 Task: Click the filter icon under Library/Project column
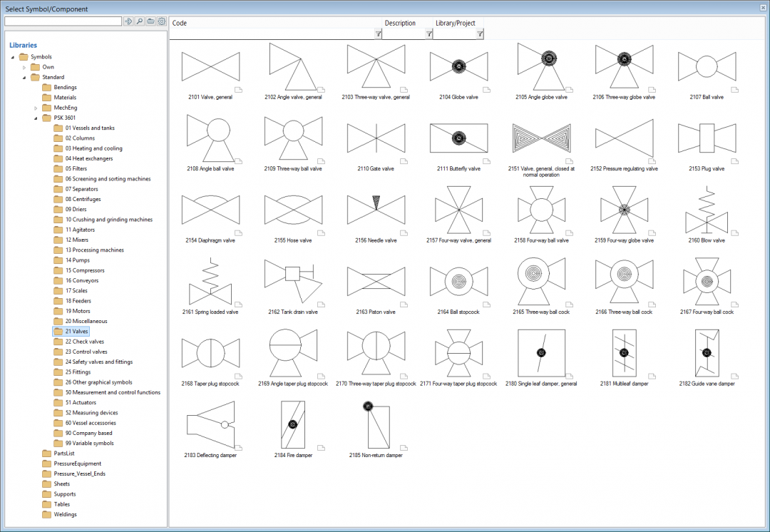(x=481, y=33)
